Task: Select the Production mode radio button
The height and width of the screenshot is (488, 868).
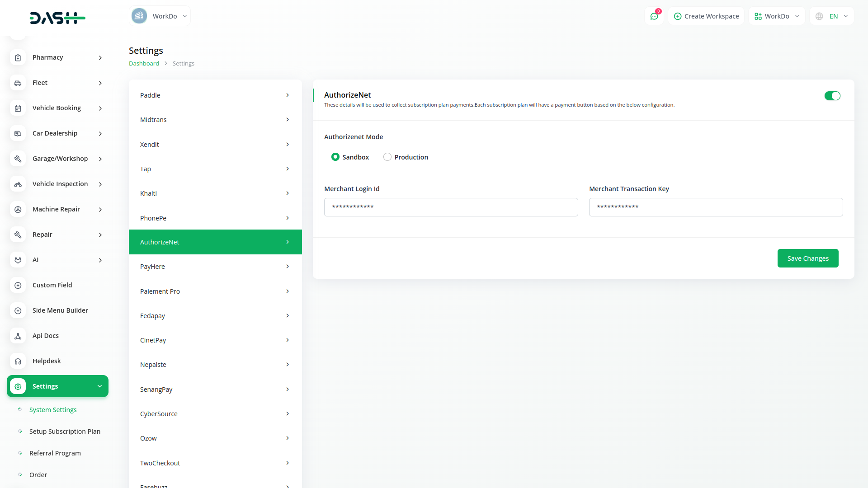Action: coord(387,157)
